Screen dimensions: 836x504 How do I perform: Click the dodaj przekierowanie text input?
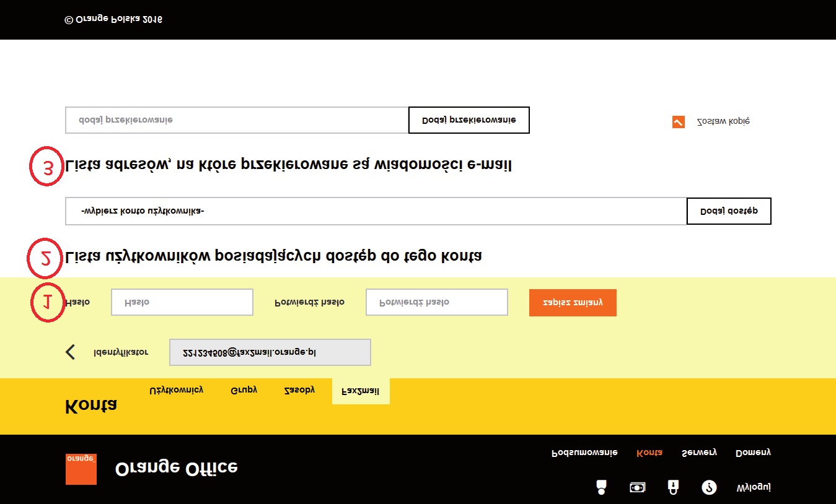coord(237,120)
